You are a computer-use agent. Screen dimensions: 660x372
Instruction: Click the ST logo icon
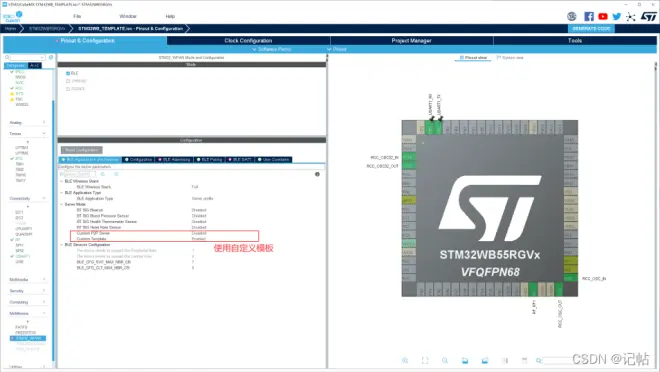point(649,16)
